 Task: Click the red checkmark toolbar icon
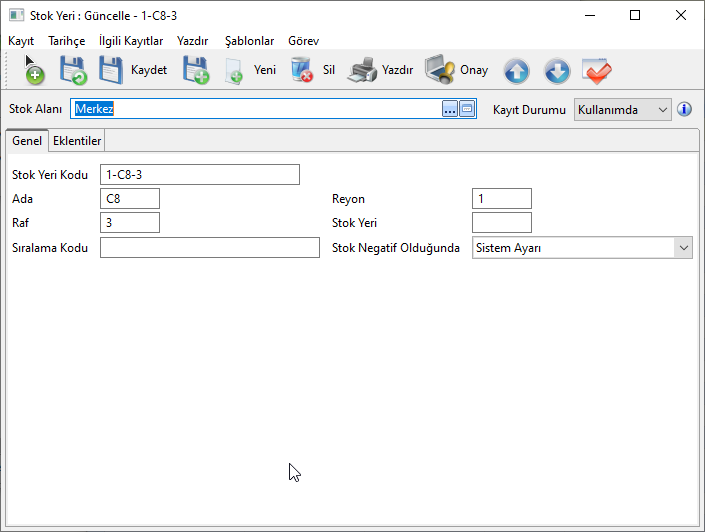(597, 71)
